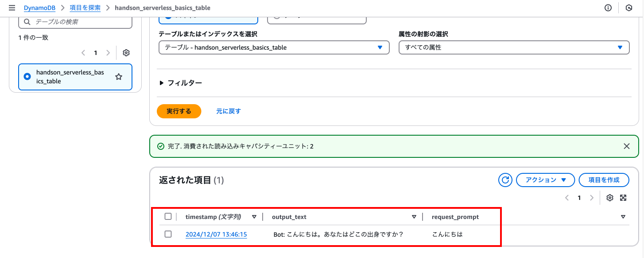Favorite handson_serverless_basics_table with star icon
The height and width of the screenshot is (258, 644).
(119, 77)
